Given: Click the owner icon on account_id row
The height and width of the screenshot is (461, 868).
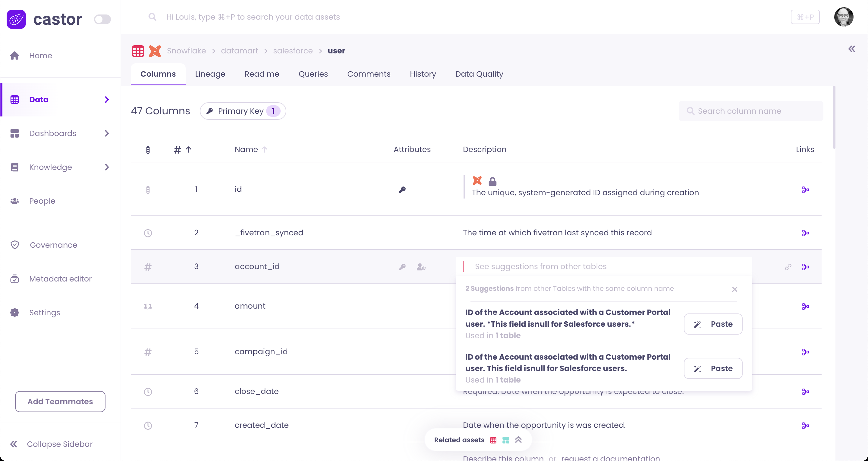Looking at the screenshot, I should pos(421,267).
